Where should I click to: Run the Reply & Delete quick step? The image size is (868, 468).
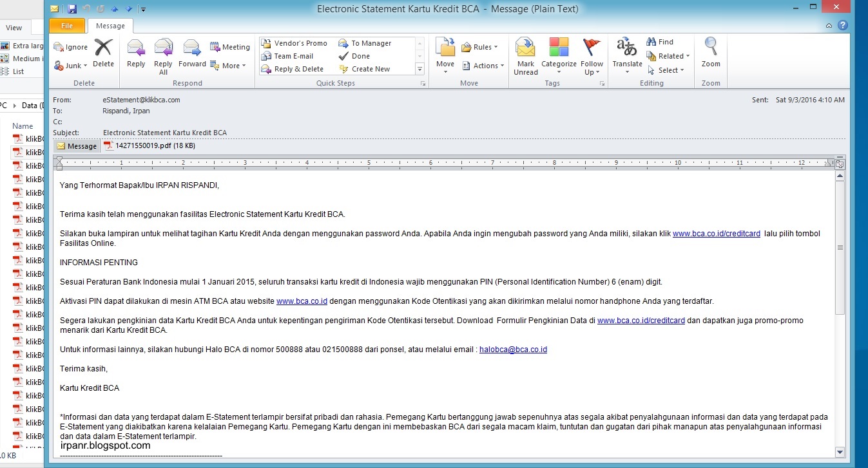tap(293, 69)
